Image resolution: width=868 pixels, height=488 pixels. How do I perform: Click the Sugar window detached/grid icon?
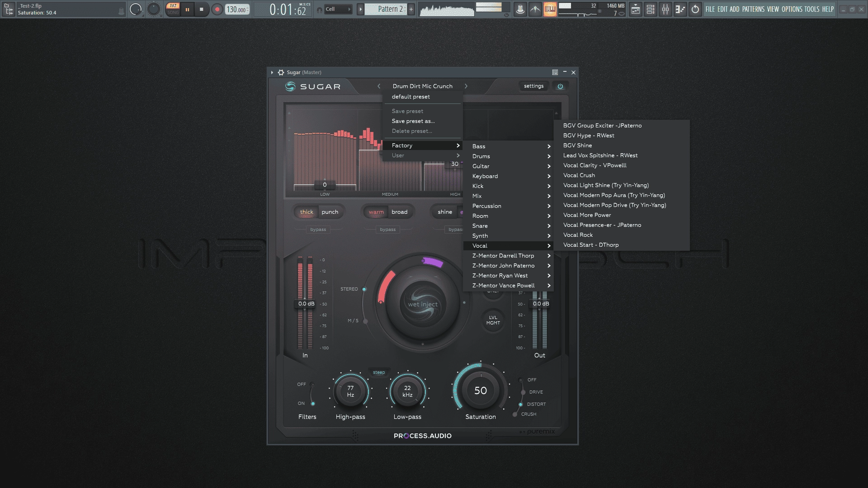[555, 72]
